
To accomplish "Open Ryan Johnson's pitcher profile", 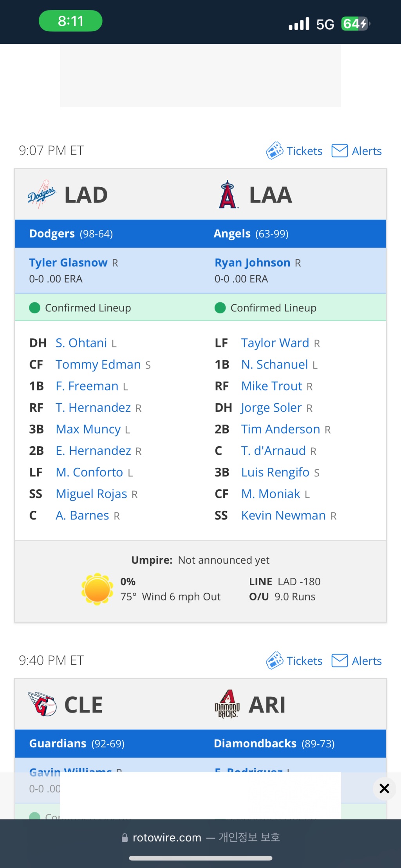I will (252, 262).
